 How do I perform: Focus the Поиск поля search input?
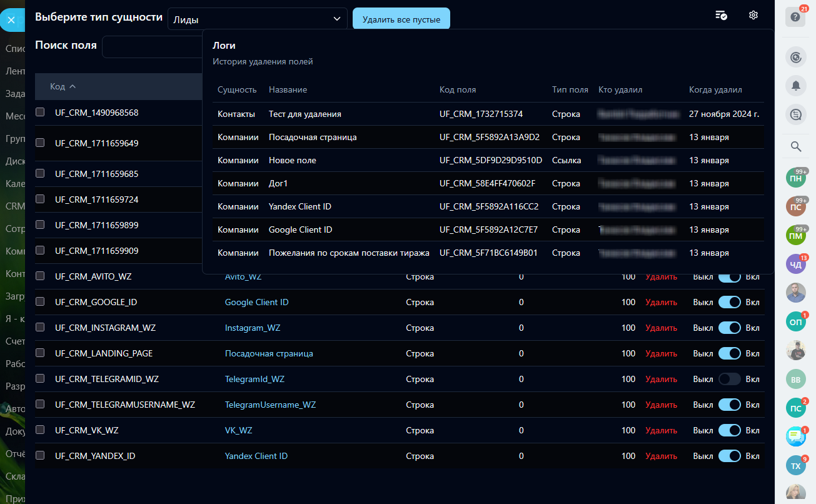pyautogui.click(x=153, y=46)
